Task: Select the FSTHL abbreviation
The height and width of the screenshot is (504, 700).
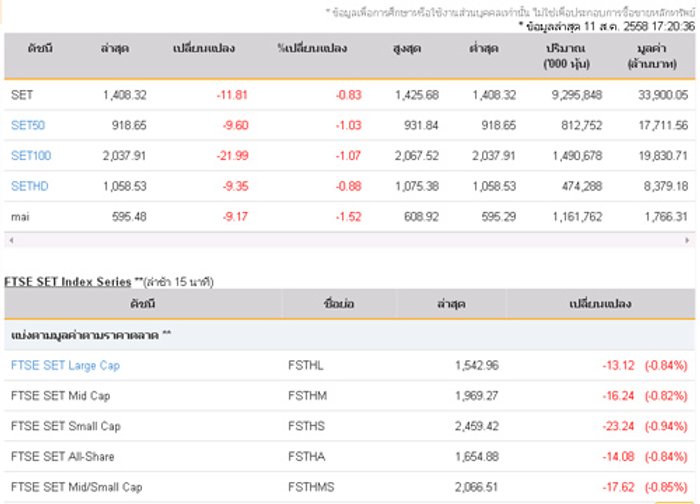Action: pyautogui.click(x=305, y=366)
